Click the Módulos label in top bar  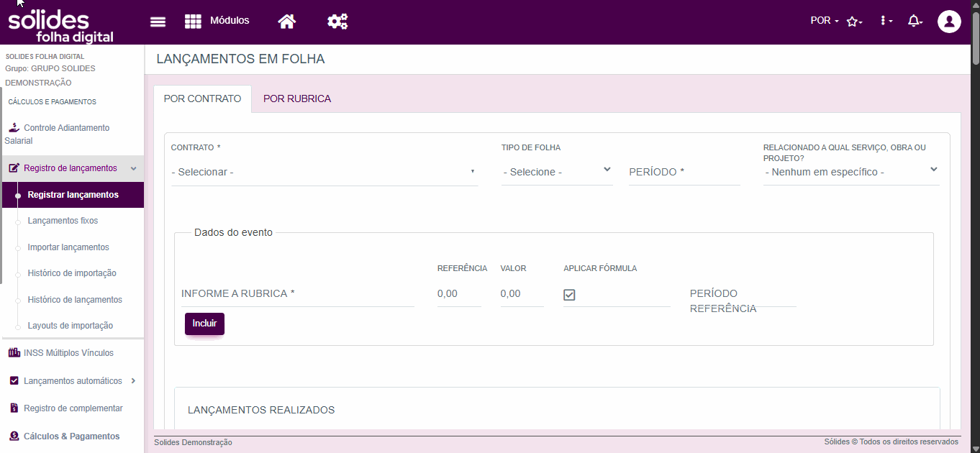click(230, 21)
